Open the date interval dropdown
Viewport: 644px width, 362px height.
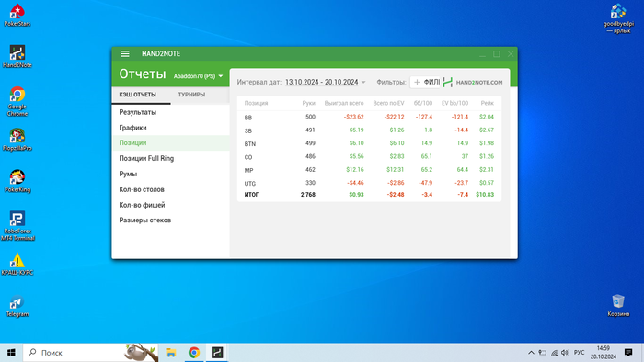tap(326, 82)
